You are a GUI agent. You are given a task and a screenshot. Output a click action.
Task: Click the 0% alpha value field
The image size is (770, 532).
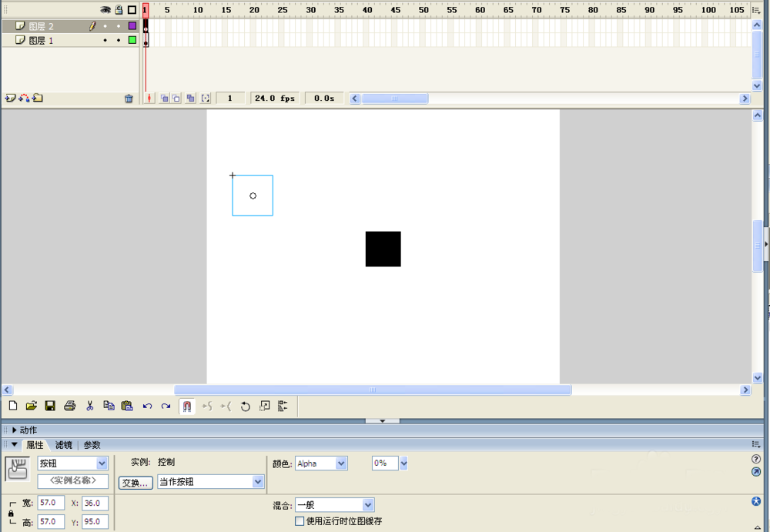point(385,463)
